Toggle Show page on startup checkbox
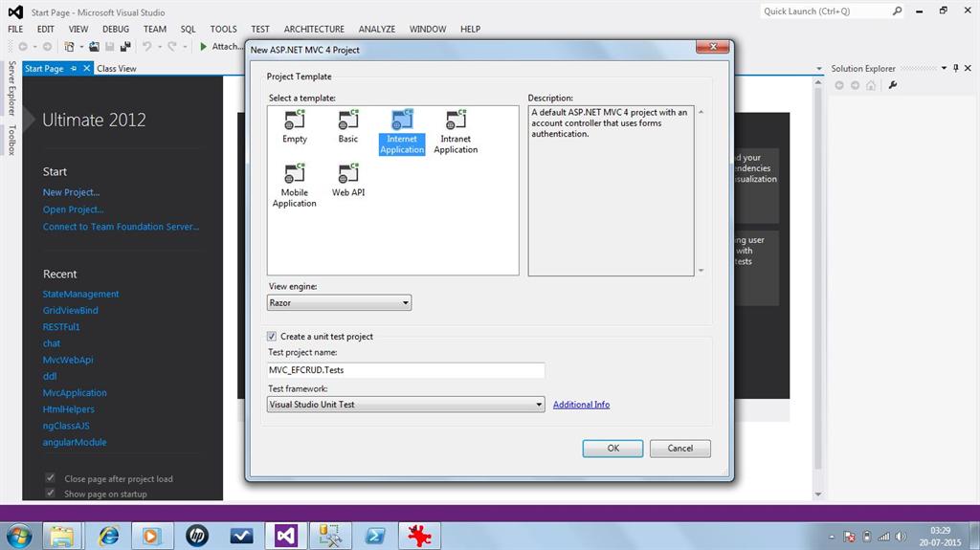This screenshot has width=980, height=550. click(x=50, y=494)
